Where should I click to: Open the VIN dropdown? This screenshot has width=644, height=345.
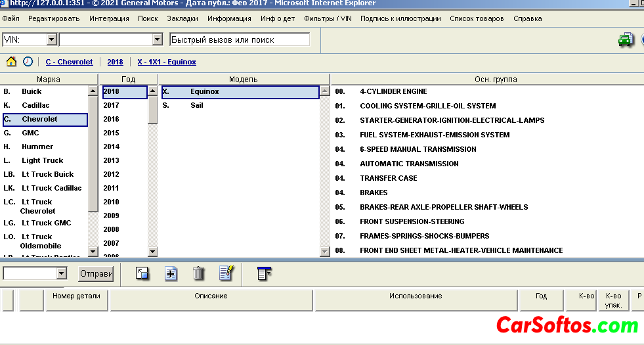[x=51, y=40]
